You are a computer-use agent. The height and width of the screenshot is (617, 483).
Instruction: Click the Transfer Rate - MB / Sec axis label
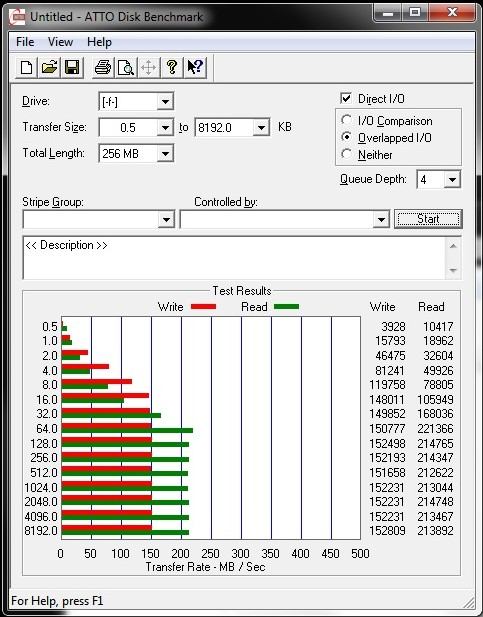click(x=205, y=567)
